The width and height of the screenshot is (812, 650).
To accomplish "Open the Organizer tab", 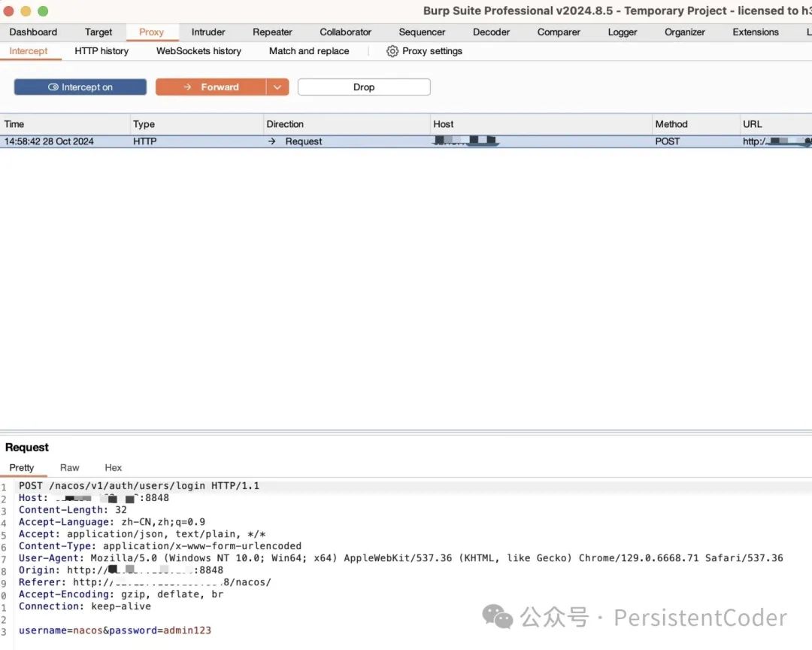I will tap(685, 32).
